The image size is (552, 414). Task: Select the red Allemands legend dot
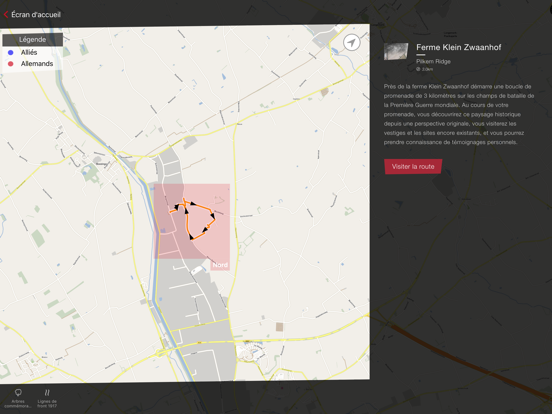[11, 64]
